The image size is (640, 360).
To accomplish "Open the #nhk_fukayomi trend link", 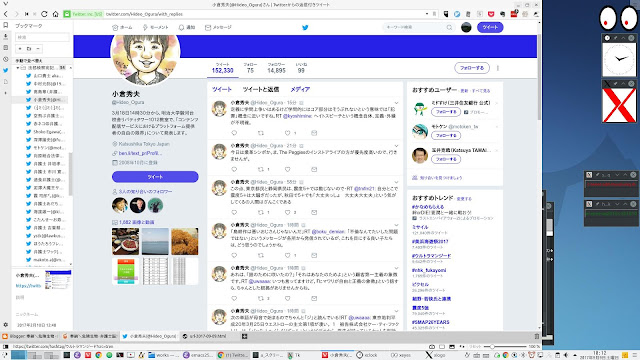I will (x=429, y=270).
